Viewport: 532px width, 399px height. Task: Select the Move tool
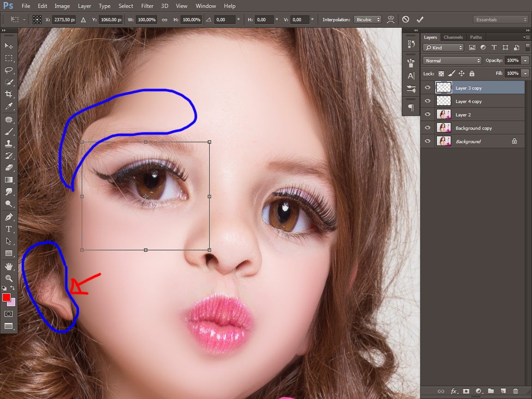(x=9, y=46)
